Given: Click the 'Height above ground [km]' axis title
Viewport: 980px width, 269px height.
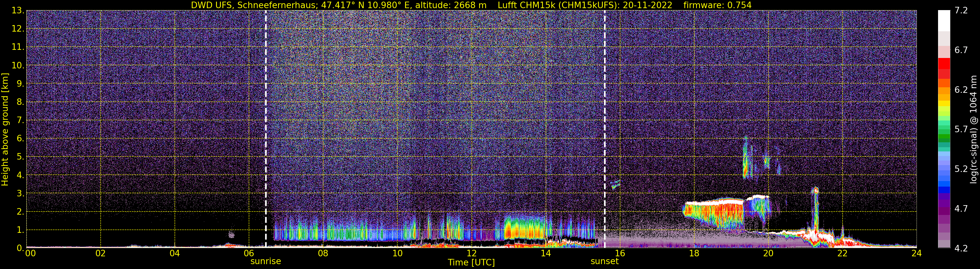Looking at the screenshot, I should pos(5,130).
